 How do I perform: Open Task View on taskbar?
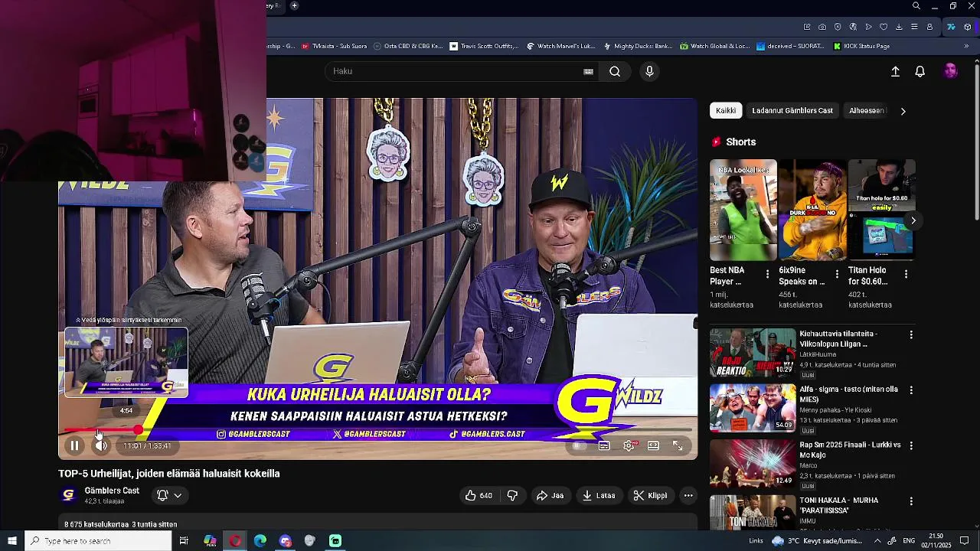pos(184,541)
